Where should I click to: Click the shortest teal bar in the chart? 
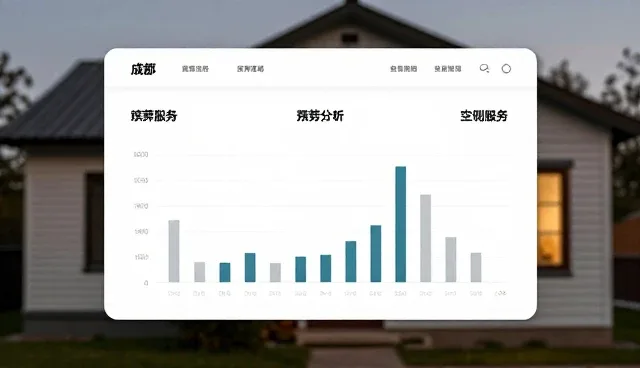[225, 272]
